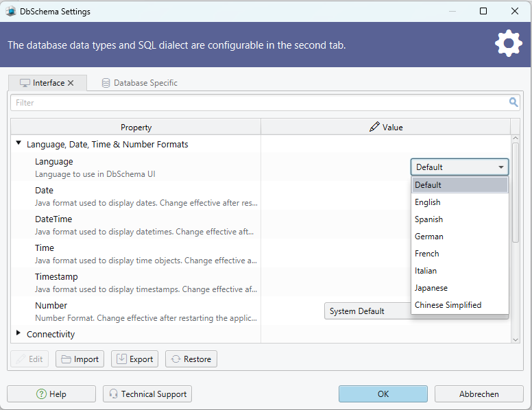The image size is (532, 410).
Task: Collapse Language, Date, Time & Number Formats group
Action: click(x=19, y=143)
